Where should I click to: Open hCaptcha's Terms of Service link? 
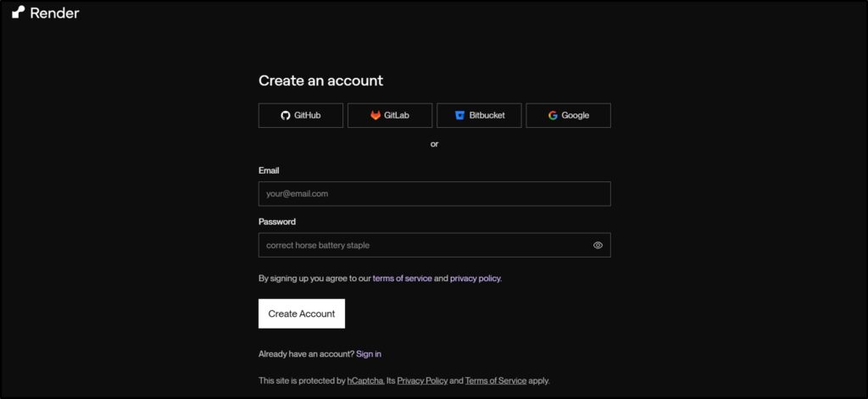click(x=495, y=380)
